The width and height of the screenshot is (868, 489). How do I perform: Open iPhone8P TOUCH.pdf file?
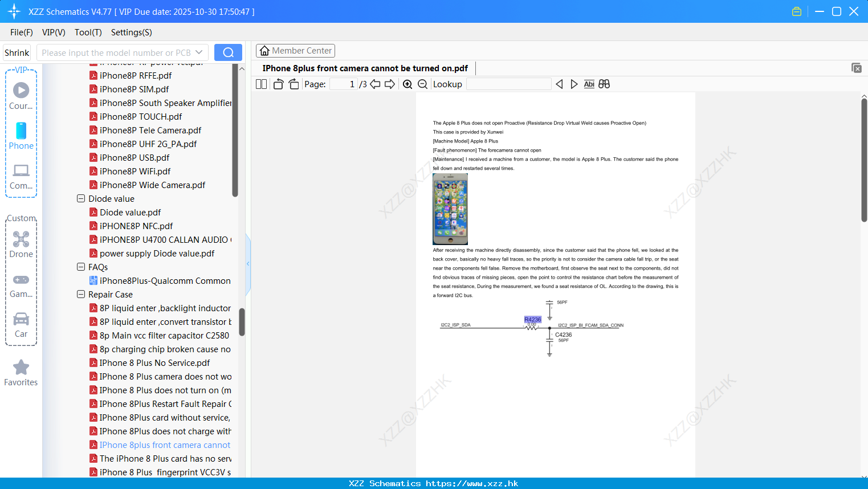(x=141, y=117)
